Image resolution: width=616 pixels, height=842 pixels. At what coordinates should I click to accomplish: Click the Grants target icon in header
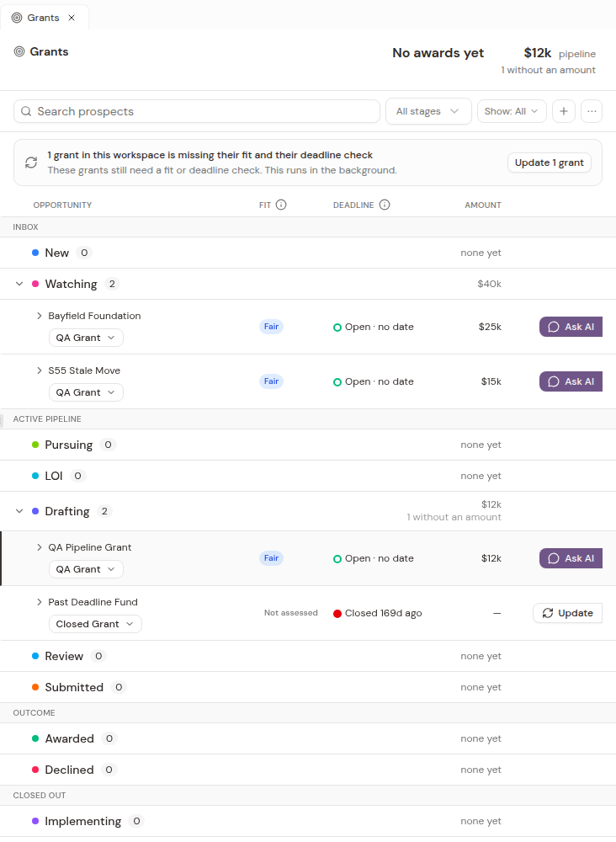pyautogui.click(x=19, y=51)
